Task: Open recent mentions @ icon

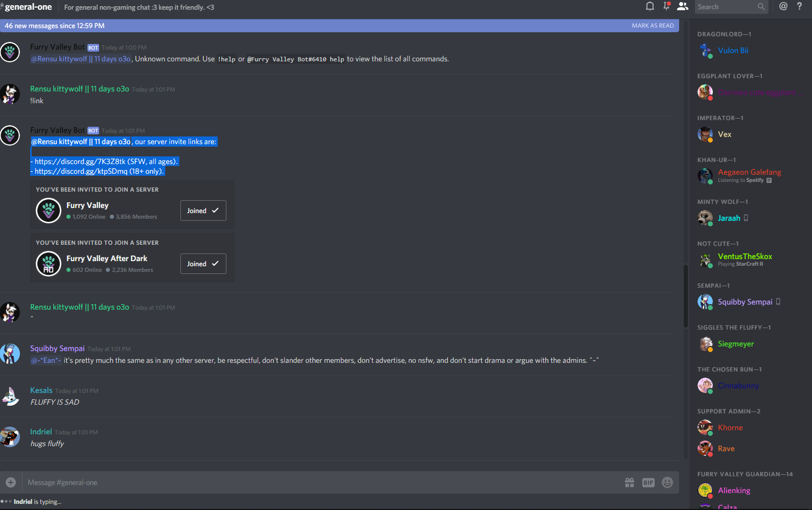Action: point(783,7)
